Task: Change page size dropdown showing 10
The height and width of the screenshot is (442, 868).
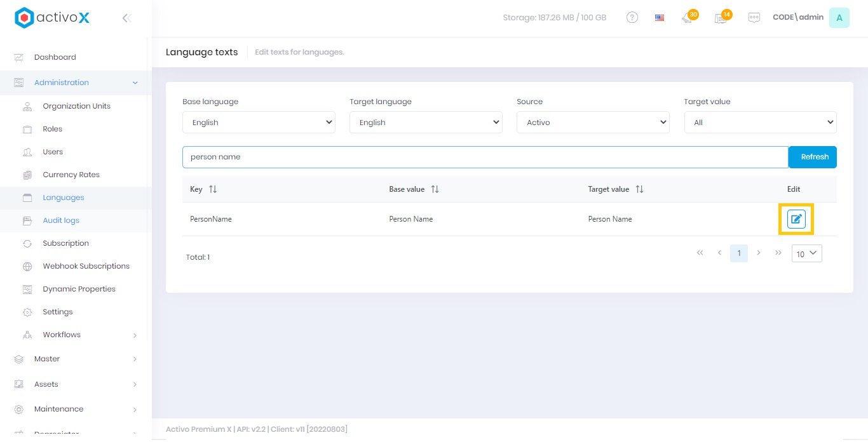Action: [806, 253]
